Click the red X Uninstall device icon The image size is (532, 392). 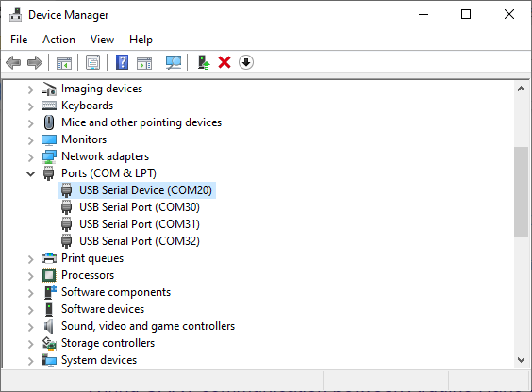(x=224, y=63)
